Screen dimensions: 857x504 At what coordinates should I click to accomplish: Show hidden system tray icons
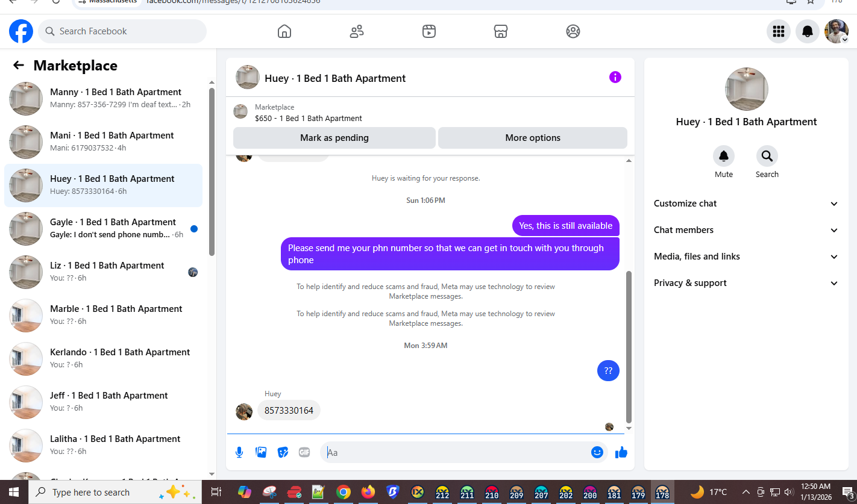746,493
